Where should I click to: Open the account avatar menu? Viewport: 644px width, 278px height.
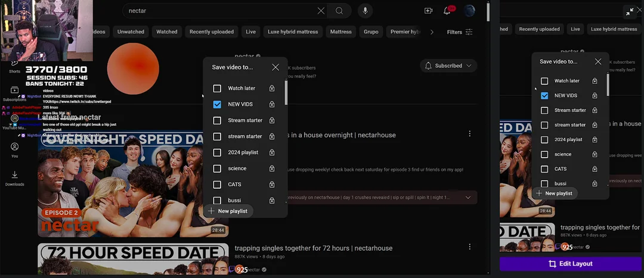(469, 11)
